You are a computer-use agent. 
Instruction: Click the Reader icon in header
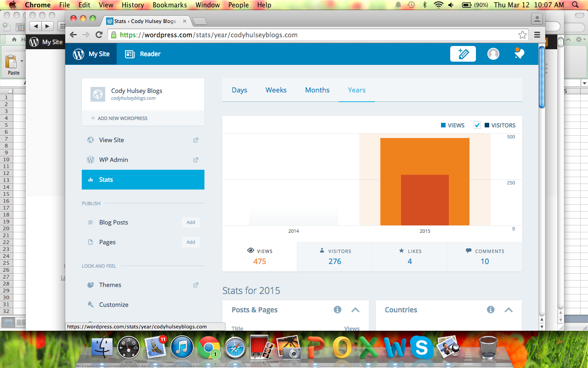[130, 54]
